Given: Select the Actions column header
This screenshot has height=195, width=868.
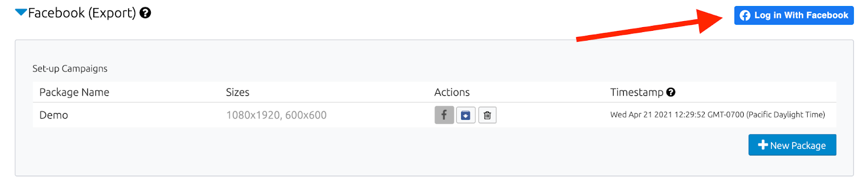Looking at the screenshot, I should coord(452,92).
